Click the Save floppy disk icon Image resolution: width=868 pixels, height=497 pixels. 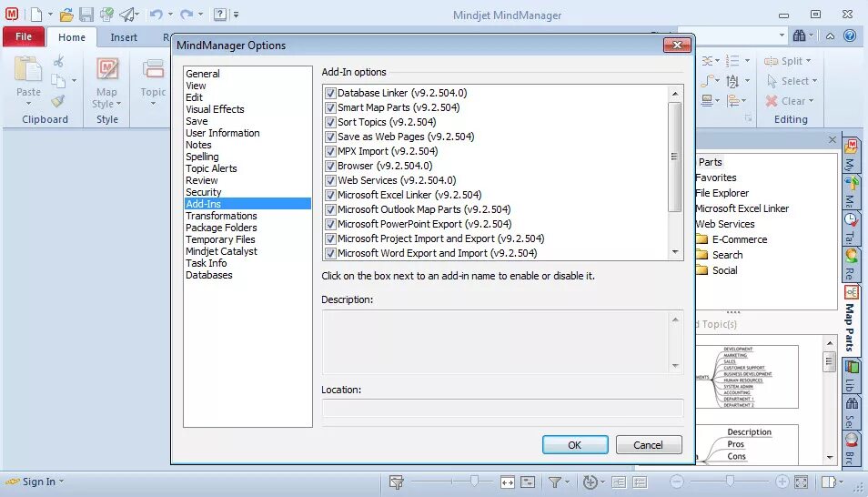pyautogui.click(x=86, y=15)
